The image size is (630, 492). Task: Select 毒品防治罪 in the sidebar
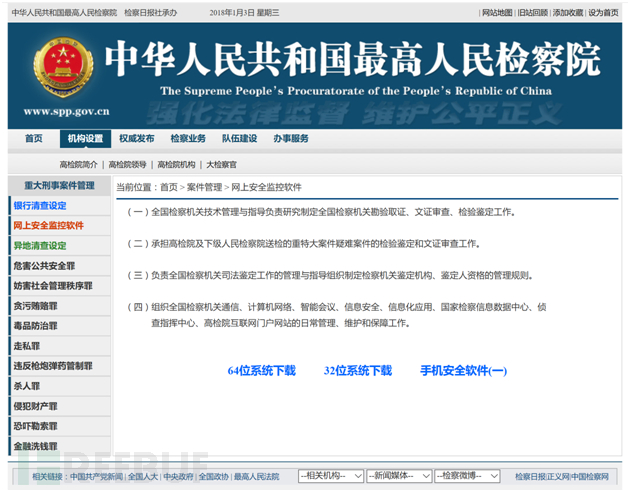[x=35, y=326]
